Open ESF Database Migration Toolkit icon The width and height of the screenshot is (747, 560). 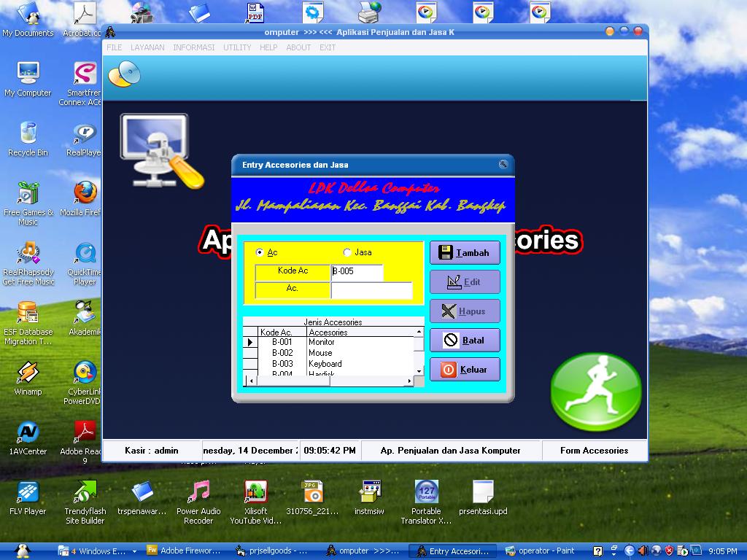click(x=28, y=323)
